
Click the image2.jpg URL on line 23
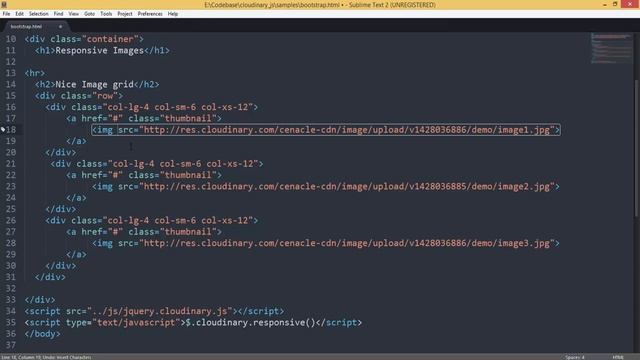coord(347,187)
